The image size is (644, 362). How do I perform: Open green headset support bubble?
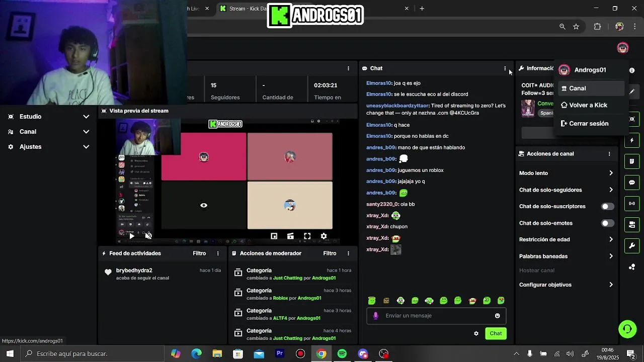point(627,329)
